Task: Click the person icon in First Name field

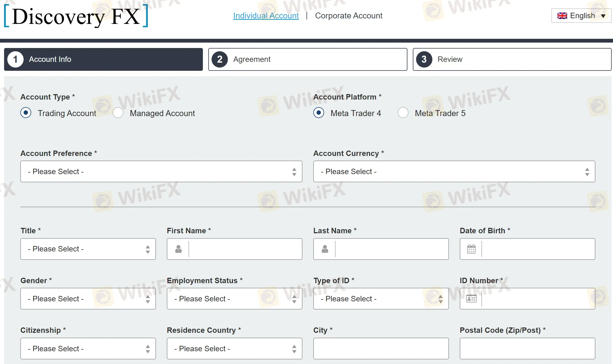Action: point(178,249)
